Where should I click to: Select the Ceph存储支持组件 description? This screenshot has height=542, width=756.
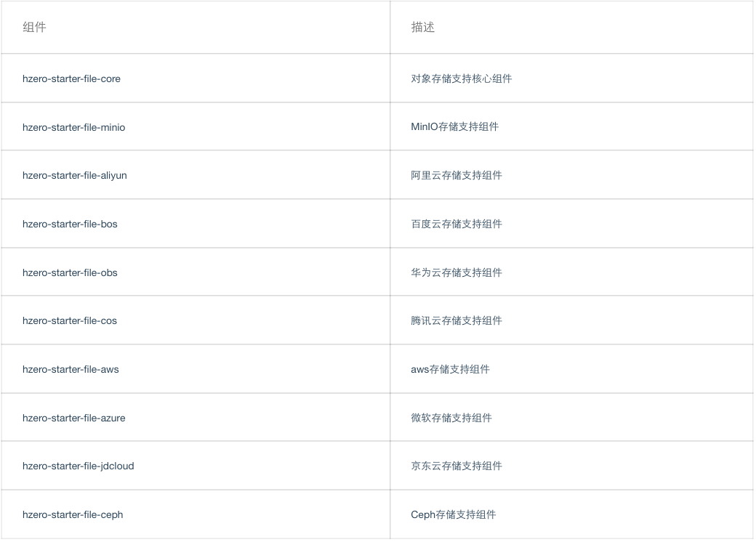tap(453, 514)
